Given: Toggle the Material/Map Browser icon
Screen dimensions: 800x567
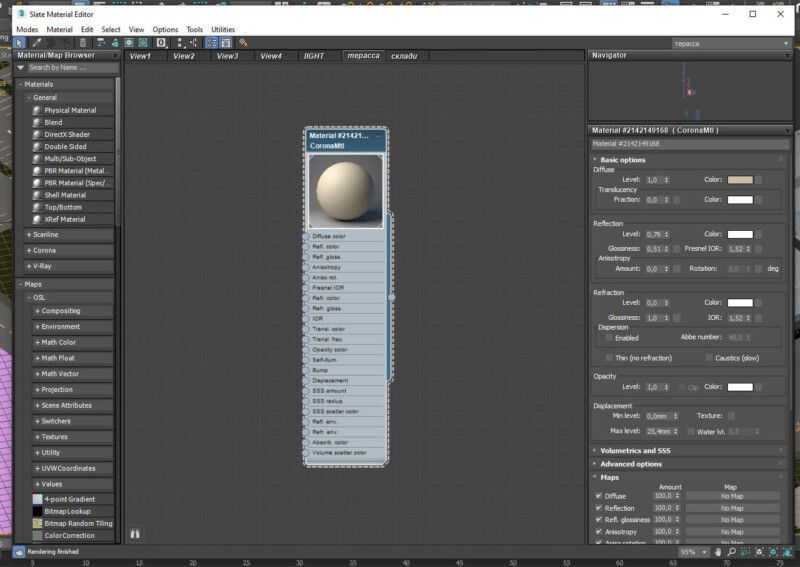Looking at the screenshot, I should tap(211, 43).
